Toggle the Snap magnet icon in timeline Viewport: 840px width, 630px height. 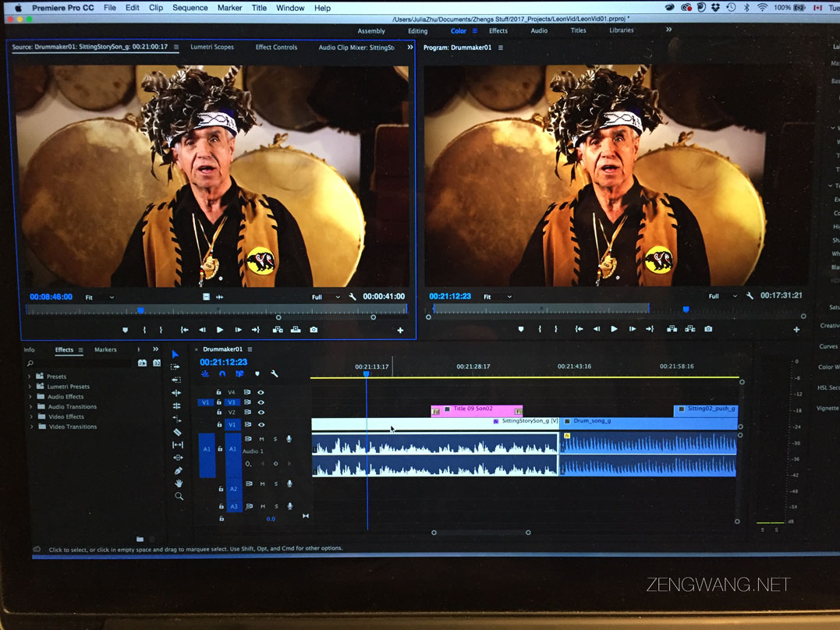pyautogui.click(x=222, y=374)
